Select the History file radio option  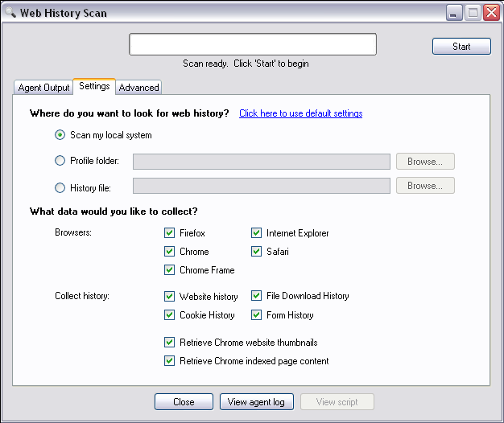[60, 188]
